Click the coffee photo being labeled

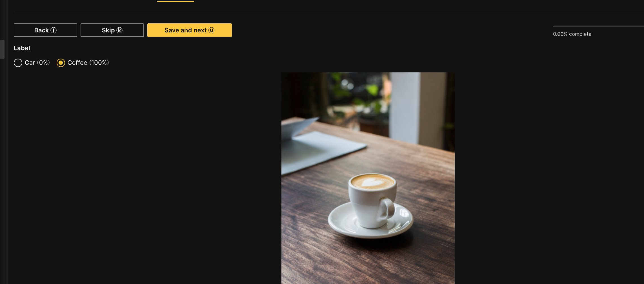368,178
